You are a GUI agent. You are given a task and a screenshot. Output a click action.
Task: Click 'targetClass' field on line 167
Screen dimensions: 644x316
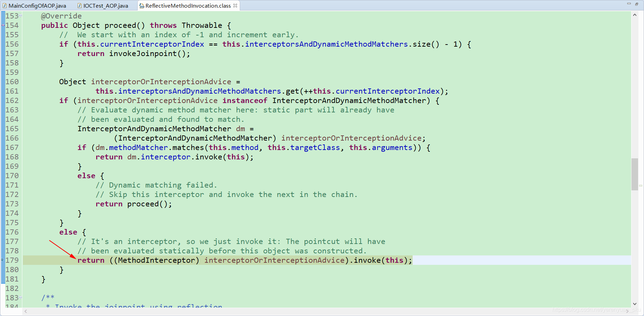click(315, 148)
